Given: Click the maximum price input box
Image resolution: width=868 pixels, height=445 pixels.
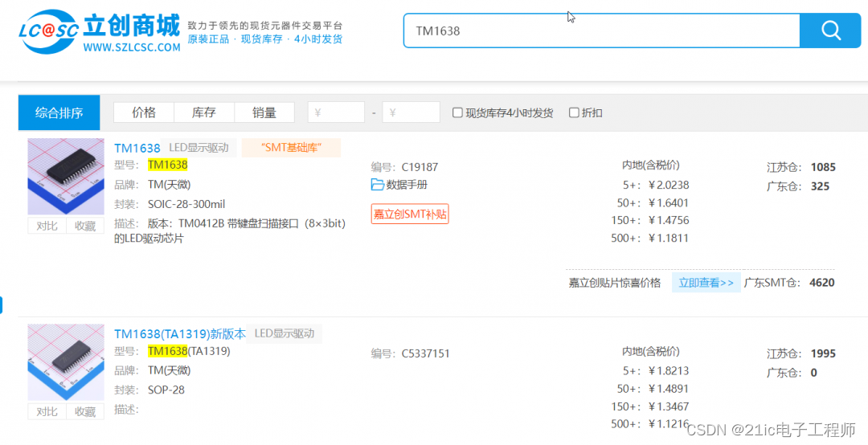Looking at the screenshot, I should [x=411, y=112].
